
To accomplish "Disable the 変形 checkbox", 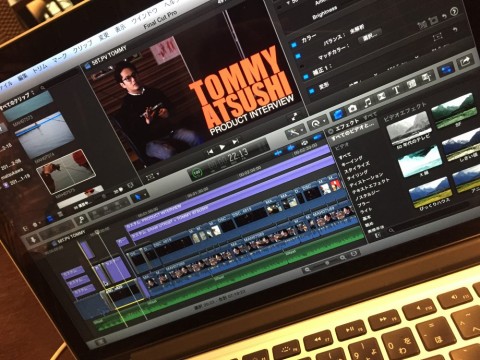I will click(x=311, y=91).
